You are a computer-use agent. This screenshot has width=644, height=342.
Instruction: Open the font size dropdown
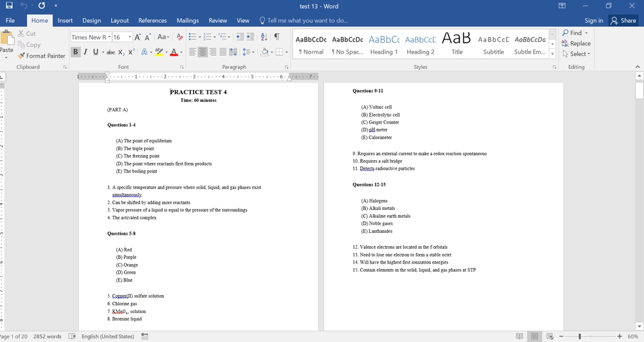pos(129,38)
